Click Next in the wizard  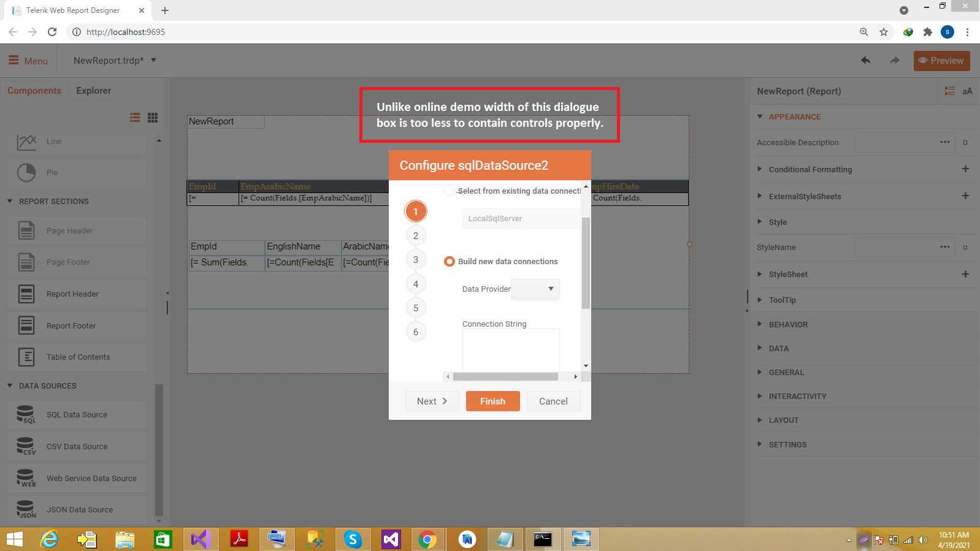click(432, 401)
